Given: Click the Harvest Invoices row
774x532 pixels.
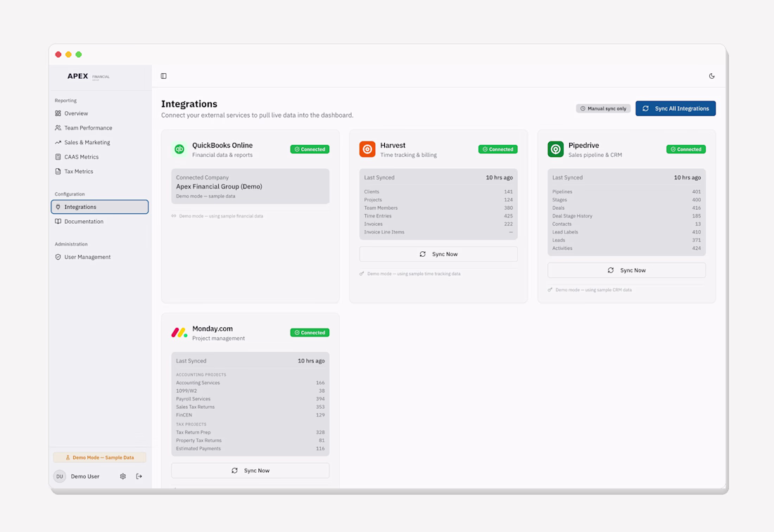Looking at the screenshot, I should (438, 224).
